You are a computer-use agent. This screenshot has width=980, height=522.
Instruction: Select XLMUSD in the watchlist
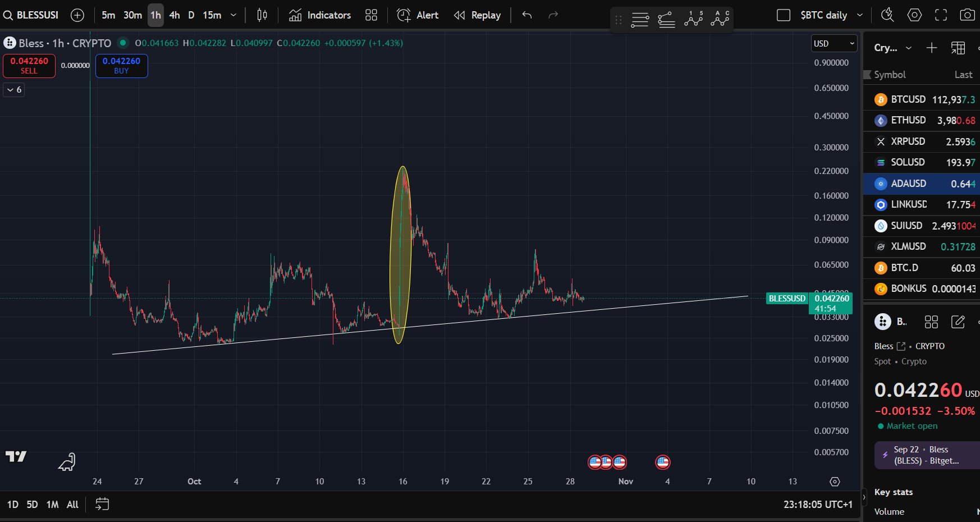(922, 246)
